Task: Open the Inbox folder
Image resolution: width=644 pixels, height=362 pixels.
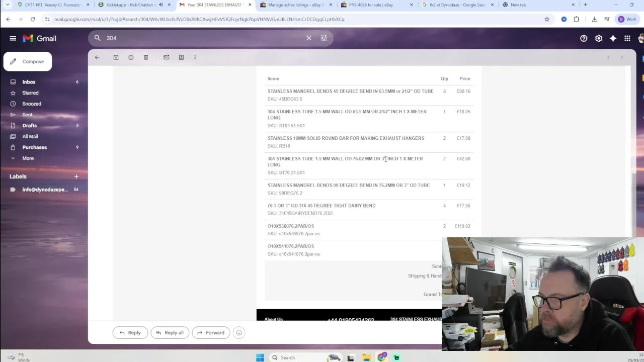Action: (x=29, y=82)
